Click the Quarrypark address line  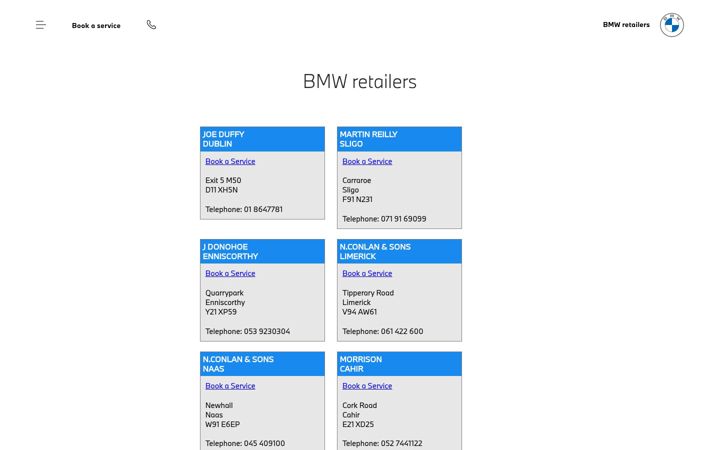(224, 293)
